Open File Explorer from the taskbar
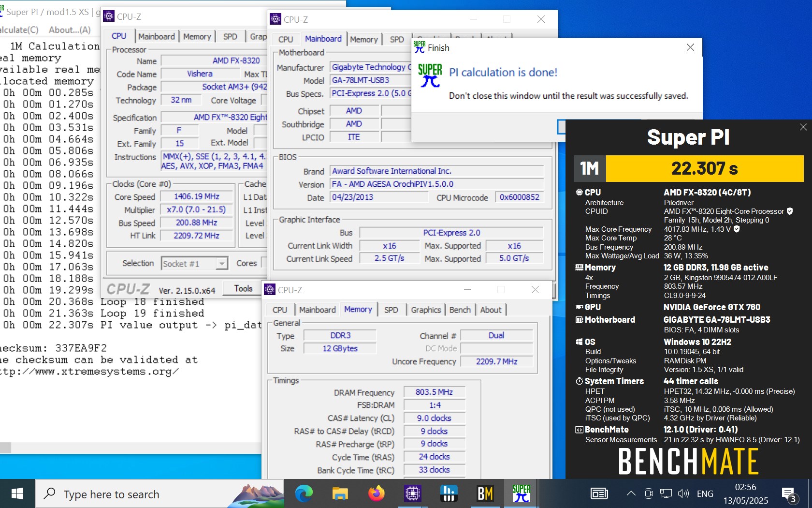 coord(340,493)
